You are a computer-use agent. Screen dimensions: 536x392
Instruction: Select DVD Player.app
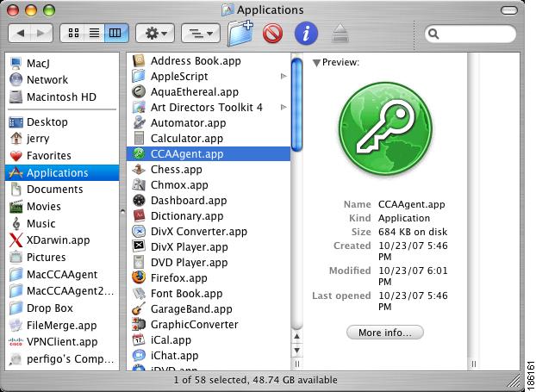pyautogui.click(x=209, y=263)
